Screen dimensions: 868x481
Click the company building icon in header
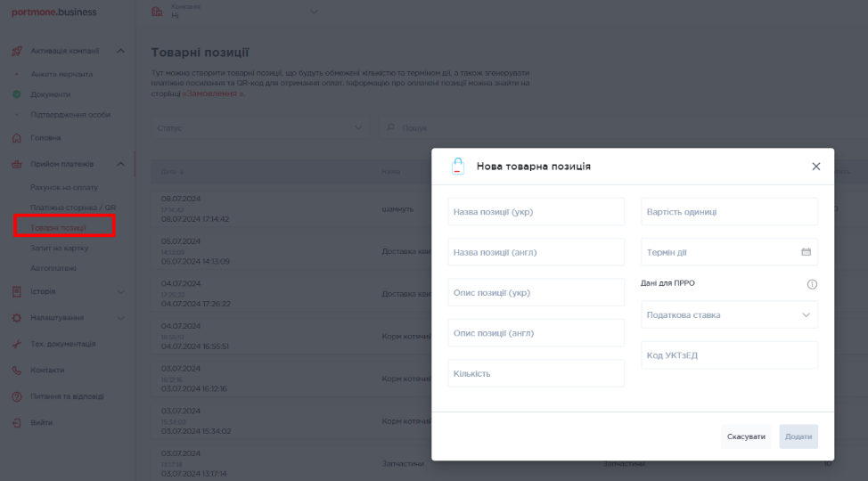(x=157, y=12)
